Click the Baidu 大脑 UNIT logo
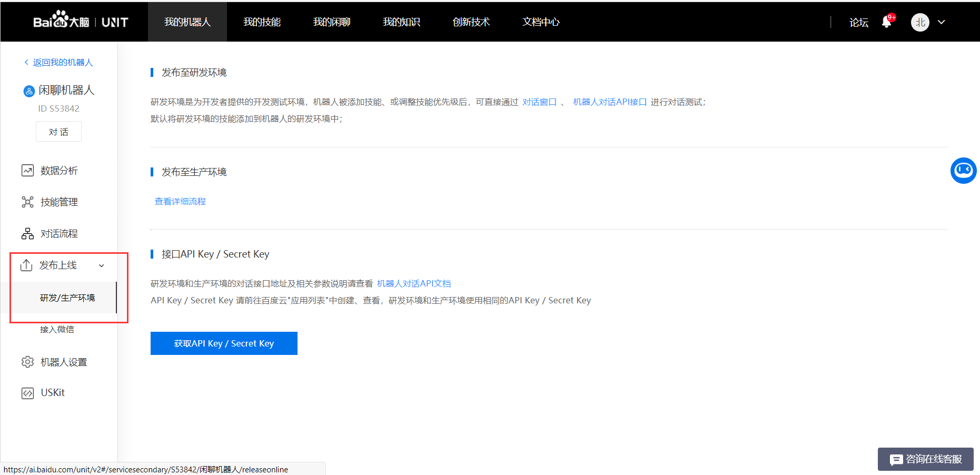Image resolution: width=980 pixels, height=475 pixels. [79, 22]
